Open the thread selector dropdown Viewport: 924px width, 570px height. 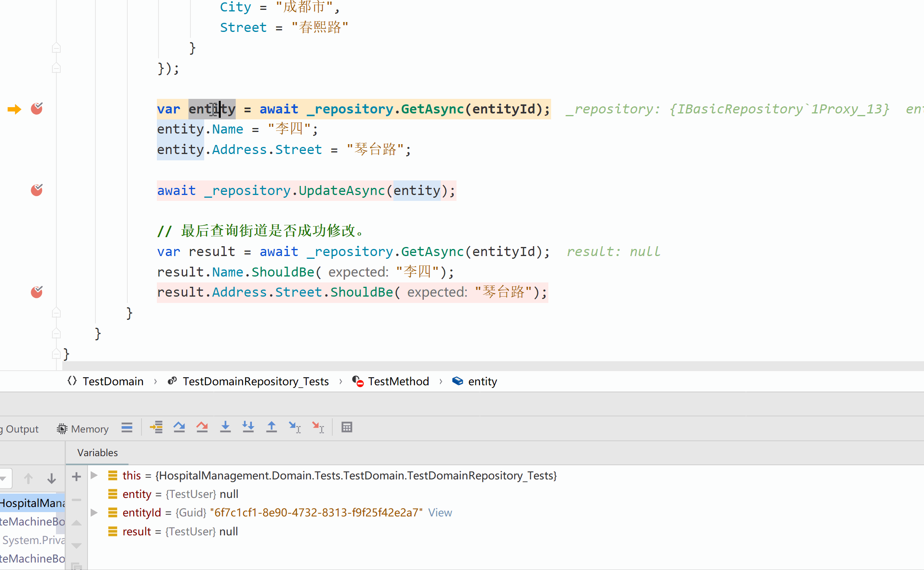(x=5, y=478)
